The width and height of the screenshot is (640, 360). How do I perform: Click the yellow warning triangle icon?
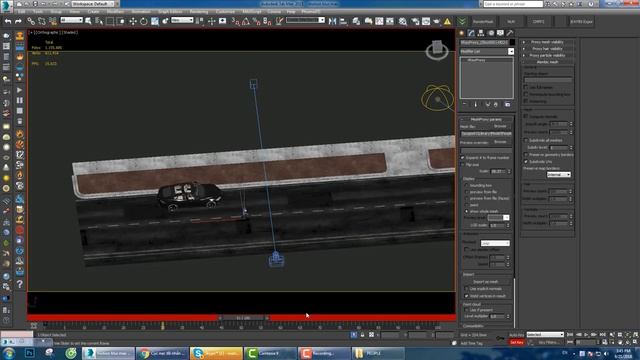pyautogui.click(x=447, y=21)
